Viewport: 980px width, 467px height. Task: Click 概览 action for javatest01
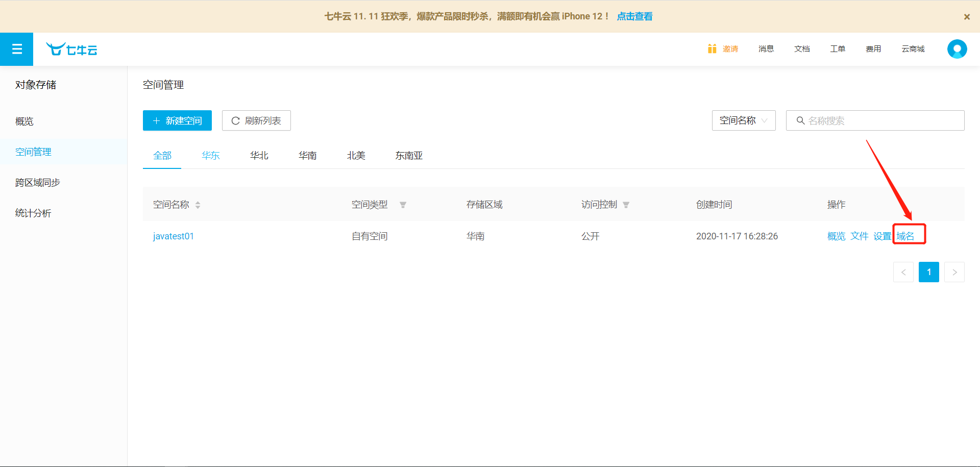click(x=837, y=236)
